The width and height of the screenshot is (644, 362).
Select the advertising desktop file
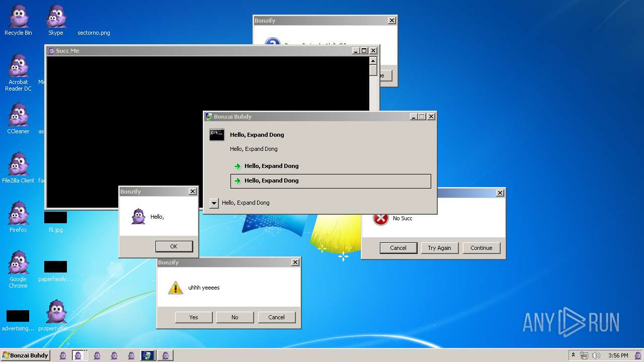tap(18, 321)
